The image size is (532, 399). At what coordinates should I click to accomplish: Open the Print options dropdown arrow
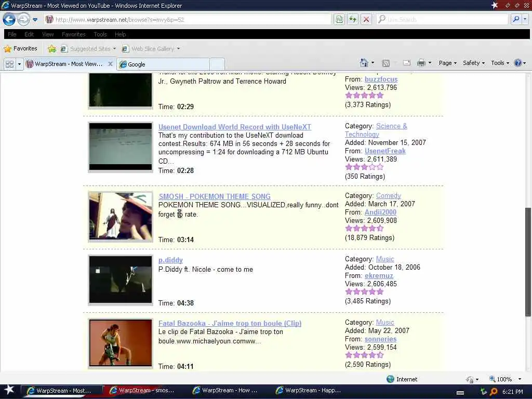coord(430,63)
